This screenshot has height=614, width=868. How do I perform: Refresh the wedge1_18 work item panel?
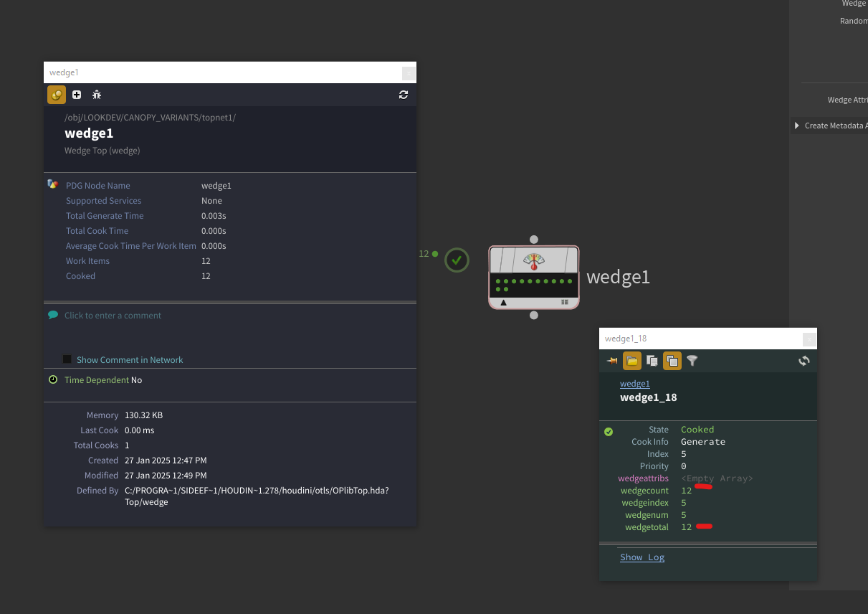click(x=804, y=361)
